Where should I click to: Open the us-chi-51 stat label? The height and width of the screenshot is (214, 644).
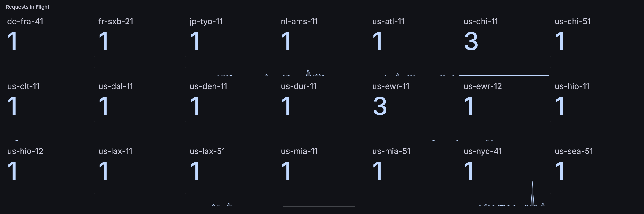pyautogui.click(x=572, y=22)
